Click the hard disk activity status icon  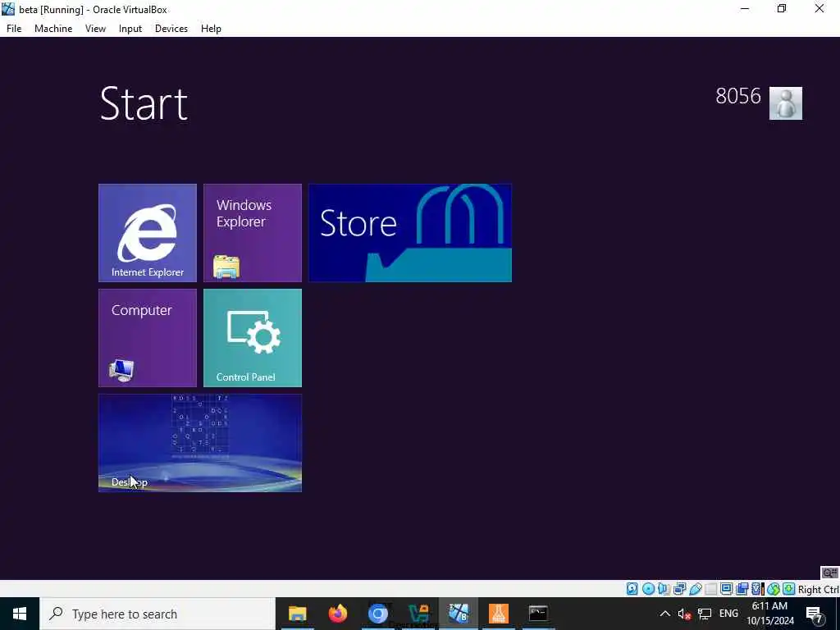(632, 589)
